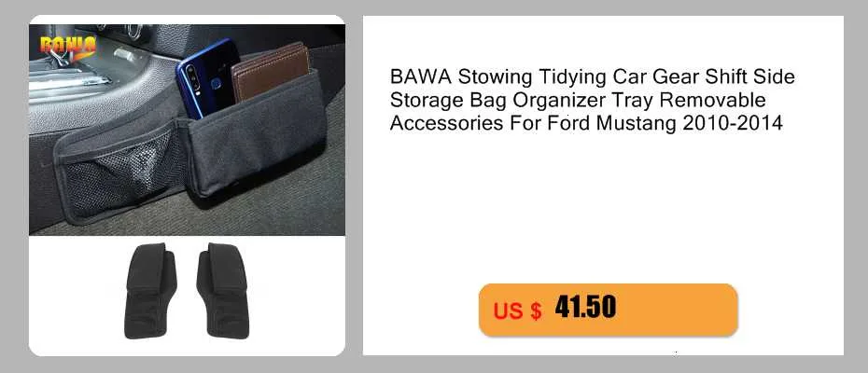868x373 pixels.
Task: Click the brown leather wallet in photo
Action: 270,71
